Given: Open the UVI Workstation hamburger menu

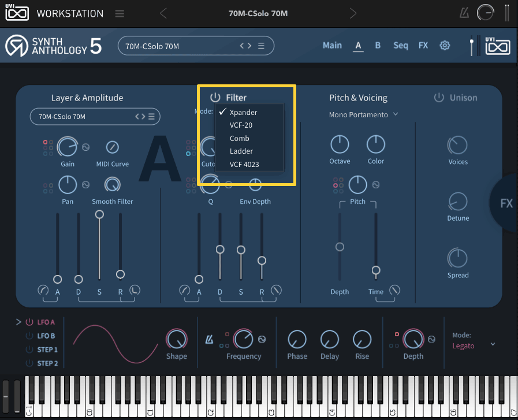Looking at the screenshot, I should (120, 13).
